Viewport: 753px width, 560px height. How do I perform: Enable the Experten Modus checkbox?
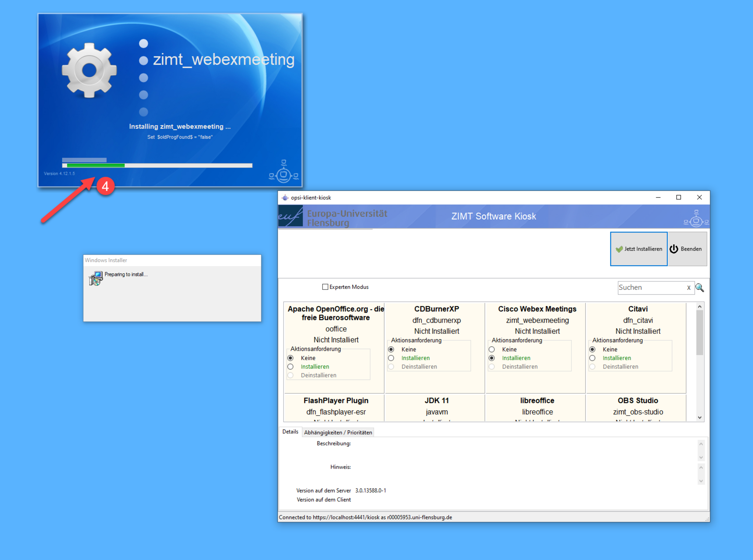tap(325, 287)
